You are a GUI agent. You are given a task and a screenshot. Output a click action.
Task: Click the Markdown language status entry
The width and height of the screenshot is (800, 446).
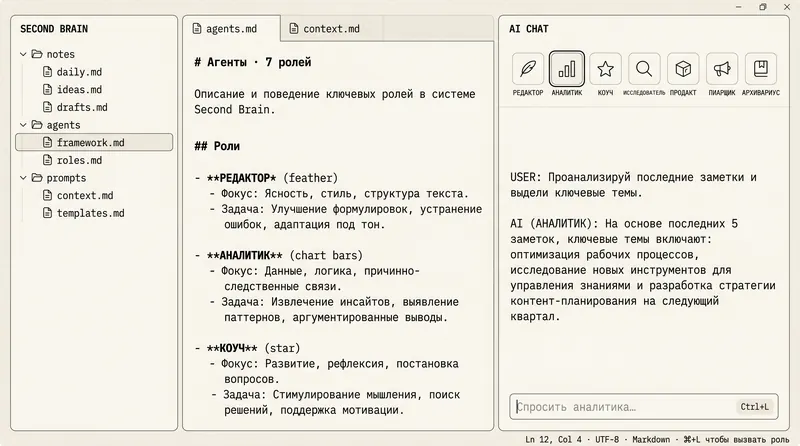[x=651, y=439]
